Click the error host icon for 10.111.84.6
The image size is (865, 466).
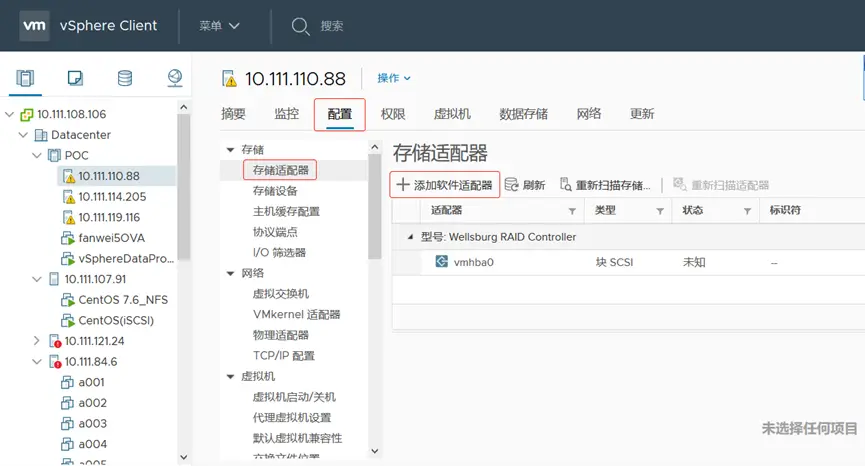coord(55,362)
